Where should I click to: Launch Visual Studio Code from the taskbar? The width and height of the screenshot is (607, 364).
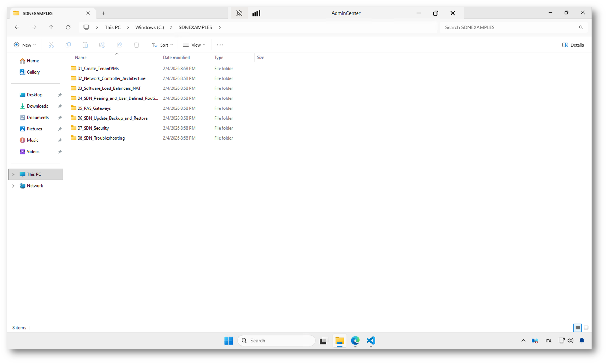(x=371, y=341)
